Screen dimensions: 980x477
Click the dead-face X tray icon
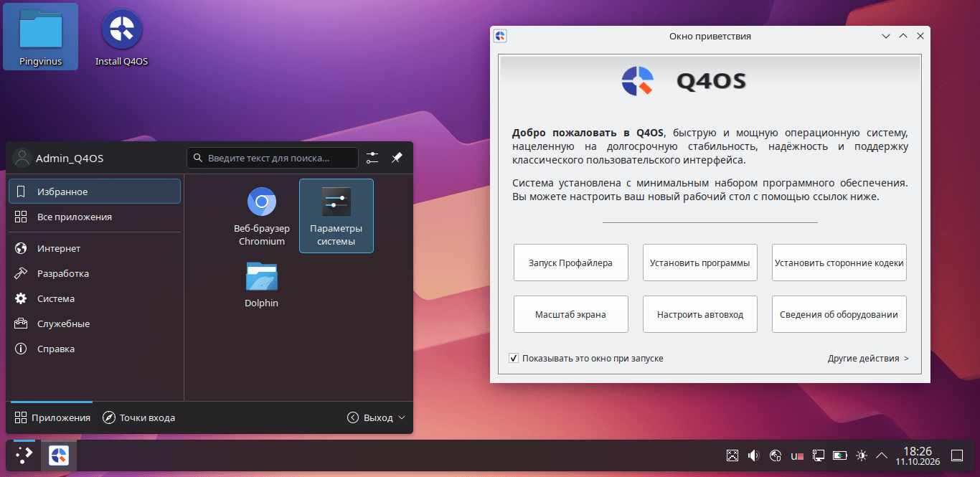pyautogui.click(x=732, y=455)
